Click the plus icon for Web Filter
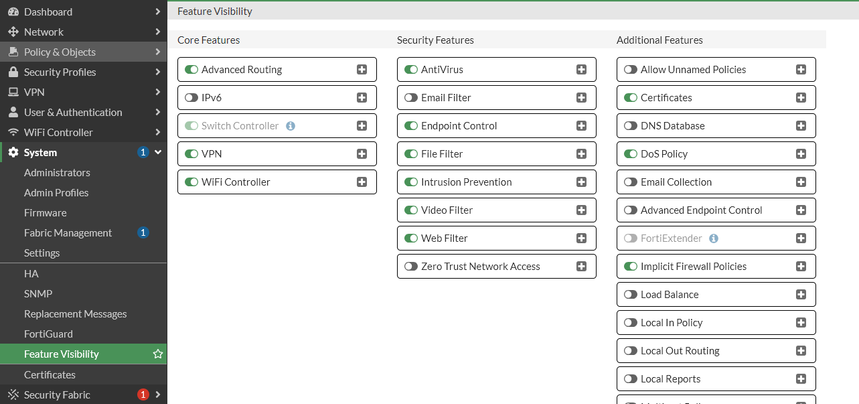The height and width of the screenshot is (404, 859). [x=581, y=238]
